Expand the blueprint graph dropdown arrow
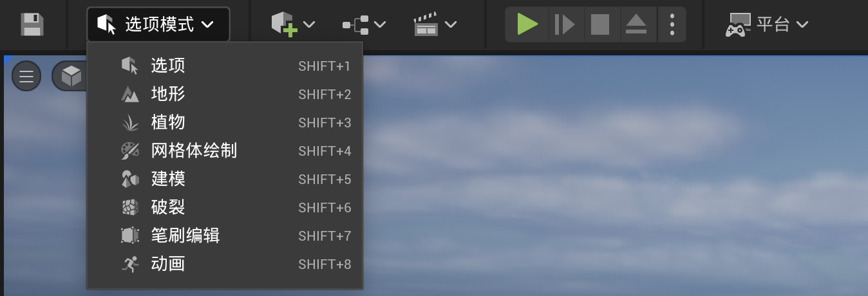The width and height of the screenshot is (868, 296). [x=380, y=24]
